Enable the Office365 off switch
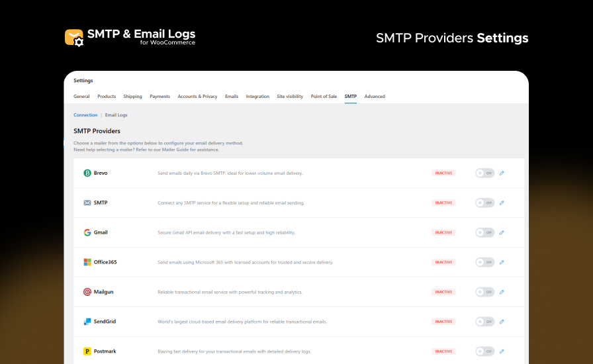 (x=485, y=262)
